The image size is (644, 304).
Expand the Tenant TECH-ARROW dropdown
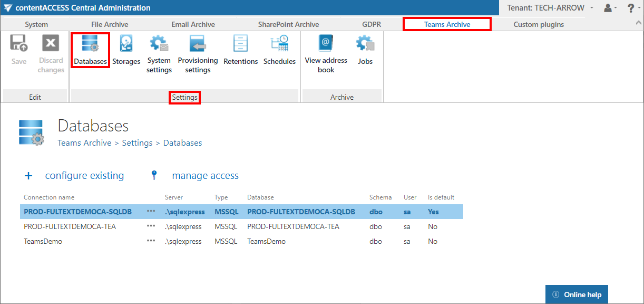click(x=550, y=8)
